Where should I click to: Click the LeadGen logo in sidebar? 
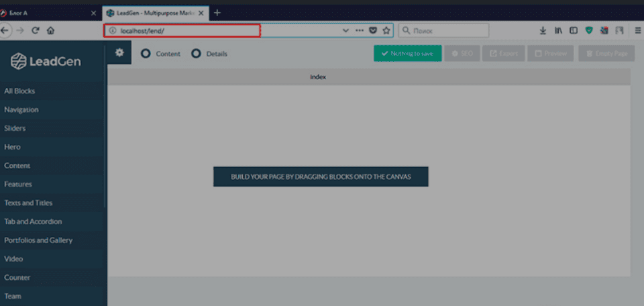tap(46, 62)
